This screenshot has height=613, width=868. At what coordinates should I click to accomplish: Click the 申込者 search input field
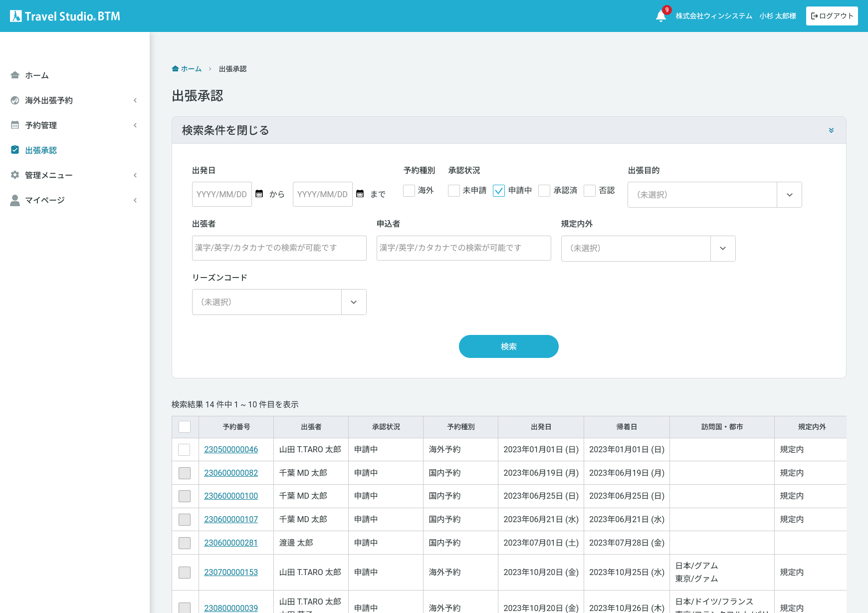[463, 248]
